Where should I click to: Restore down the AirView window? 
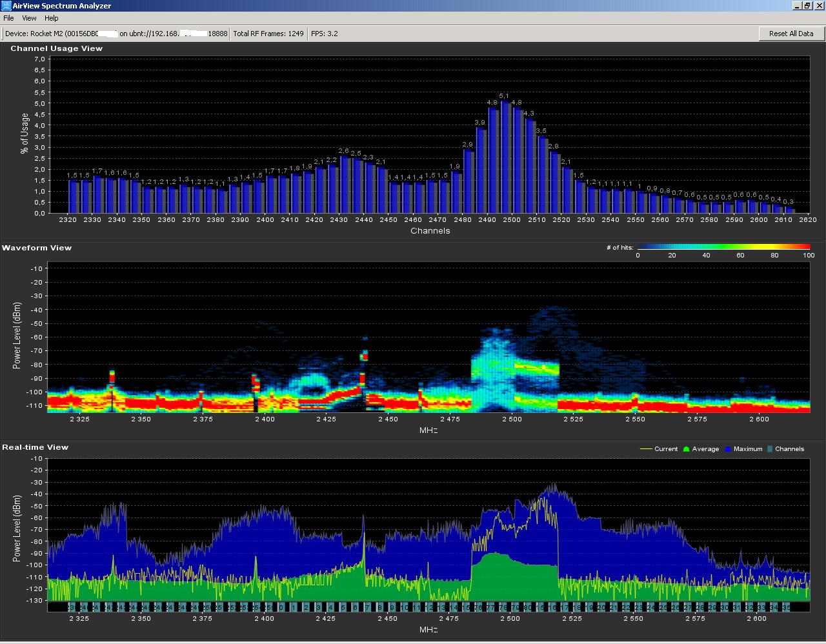click(x=807, y=6)
